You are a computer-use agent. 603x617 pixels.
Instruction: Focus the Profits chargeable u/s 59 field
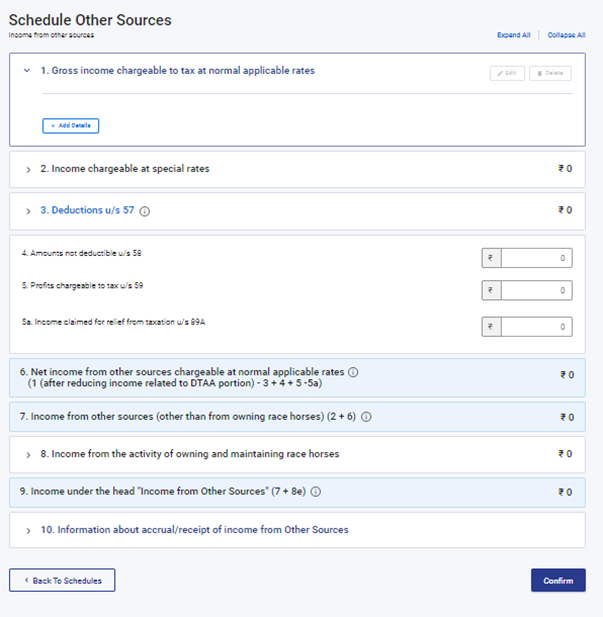tap(537, 291)
